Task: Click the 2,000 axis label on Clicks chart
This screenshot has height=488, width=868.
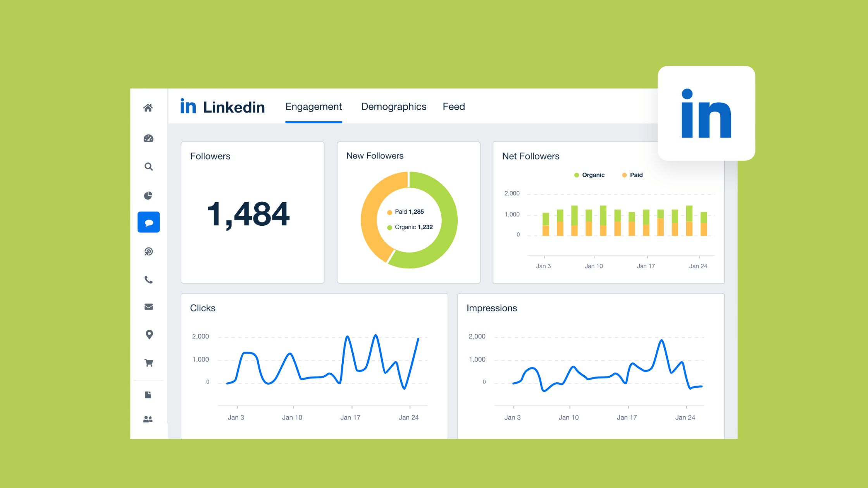Action: pyautogui.click(x=200, y=336)
